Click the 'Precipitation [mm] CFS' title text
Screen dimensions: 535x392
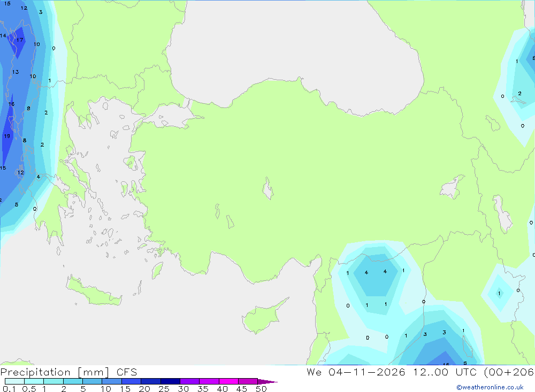(68, 372)
